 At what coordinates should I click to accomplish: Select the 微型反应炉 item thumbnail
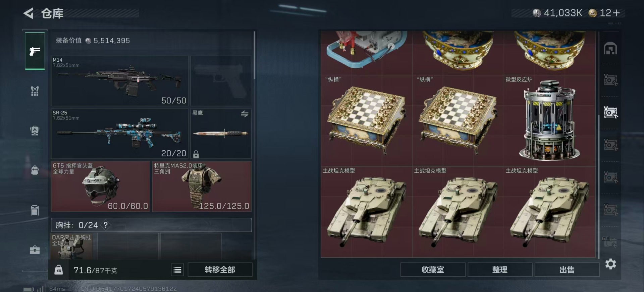point(549,121)
